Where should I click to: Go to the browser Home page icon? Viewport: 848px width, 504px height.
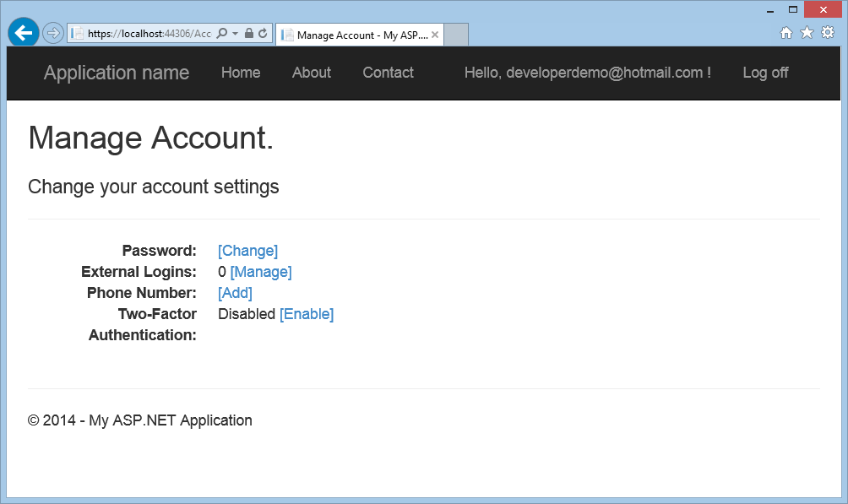(x=786, y=33)
